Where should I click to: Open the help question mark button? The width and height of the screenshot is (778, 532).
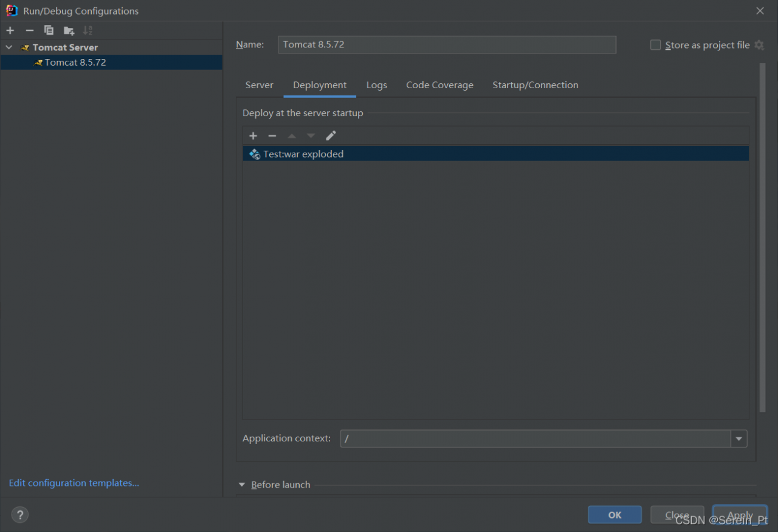pyautogui.click(x=20, y=515)
